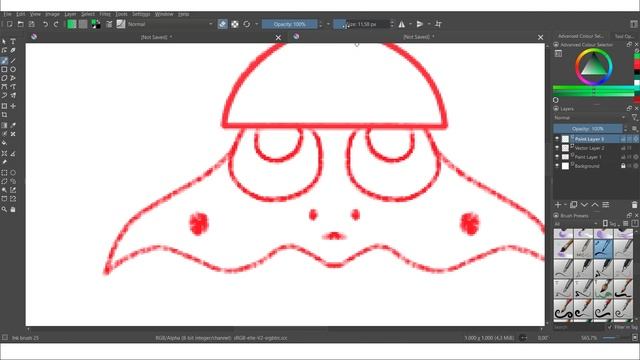Select the Move tool in toolbox
640x360 pixels.
pos(13,106)
